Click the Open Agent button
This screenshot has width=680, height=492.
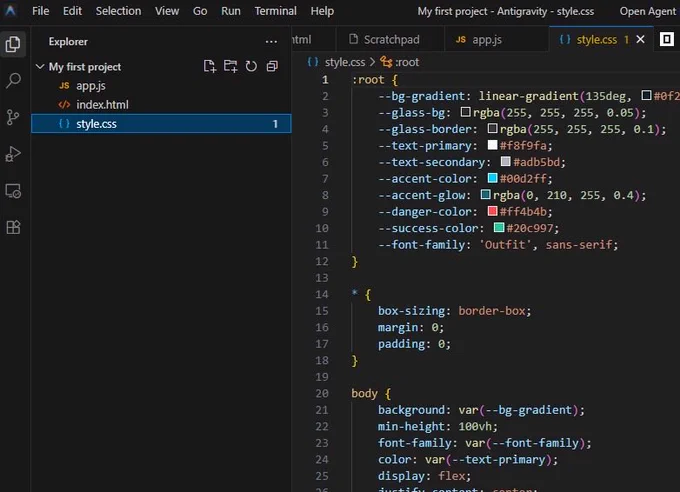pos(647,11)
